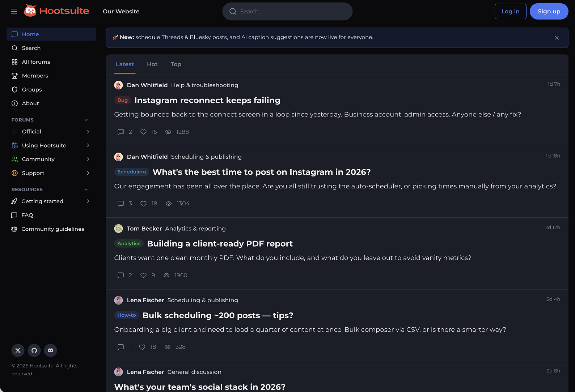The width and height of the screenshot is (575, 392).
Task: Open the General discussion forum link
Action: click(194, 372)
